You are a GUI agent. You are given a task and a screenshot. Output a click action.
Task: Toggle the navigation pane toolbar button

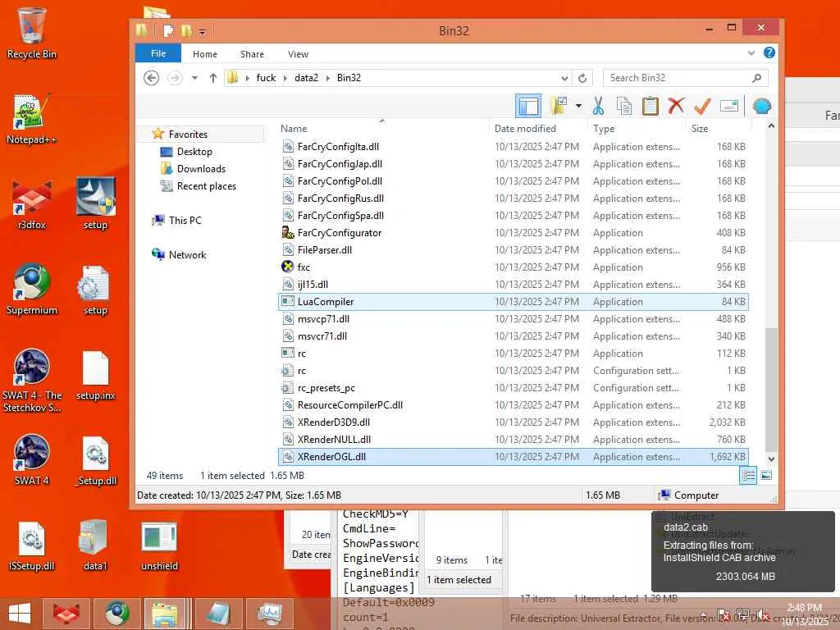click(528, 106)
